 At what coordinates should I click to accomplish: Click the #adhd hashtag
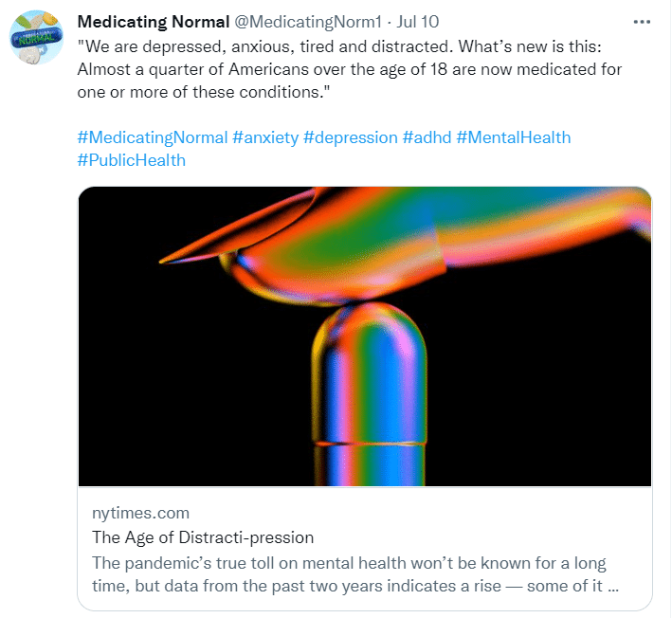click(427, 137)
